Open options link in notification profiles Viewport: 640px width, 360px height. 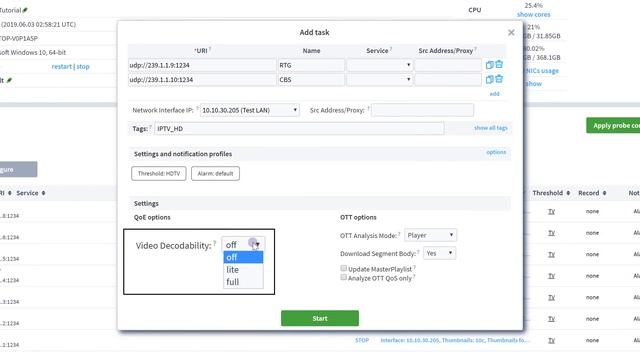496,152
